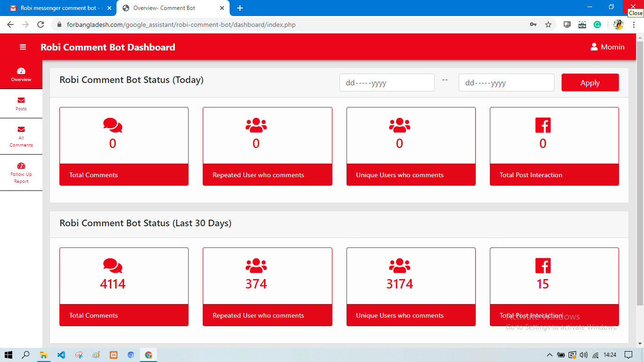
Task: Open the Chrome profile avatar
Action: [619, 25]
